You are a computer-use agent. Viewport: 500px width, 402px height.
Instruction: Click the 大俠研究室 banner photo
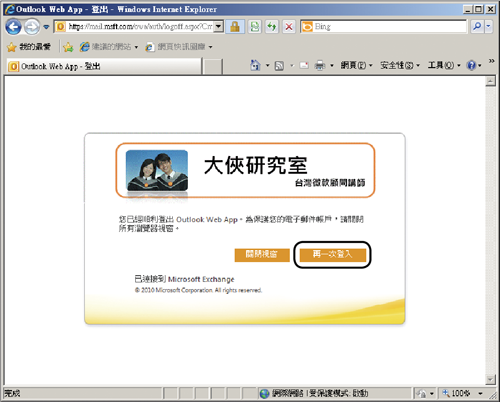(157, 171)
